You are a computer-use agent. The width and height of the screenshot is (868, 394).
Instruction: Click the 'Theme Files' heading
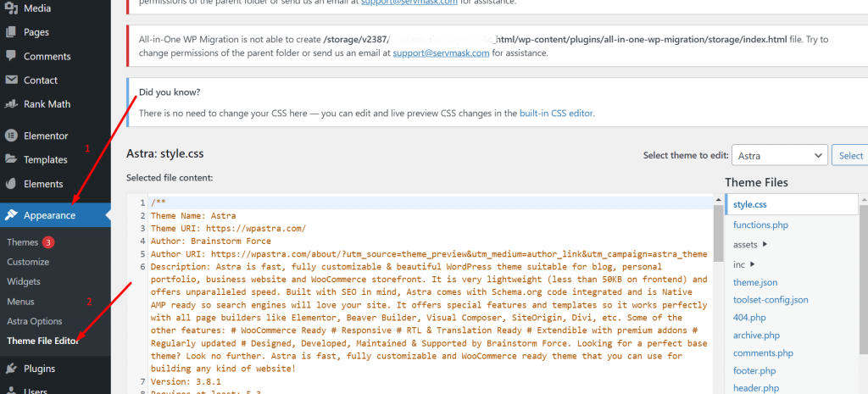[756, 183]
